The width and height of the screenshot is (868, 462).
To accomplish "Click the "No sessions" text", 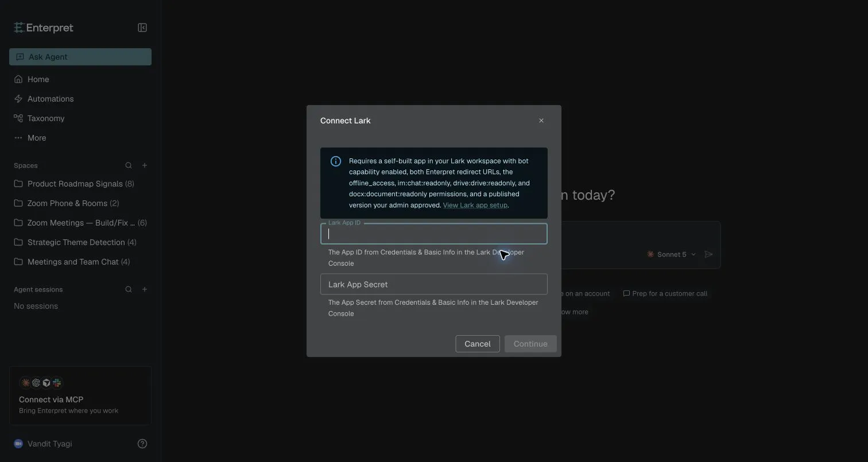I will click(36, 306).
